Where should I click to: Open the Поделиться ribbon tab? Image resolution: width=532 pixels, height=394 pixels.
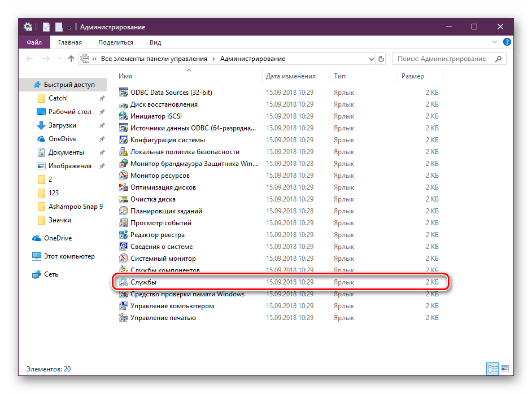tap(116, 42)
